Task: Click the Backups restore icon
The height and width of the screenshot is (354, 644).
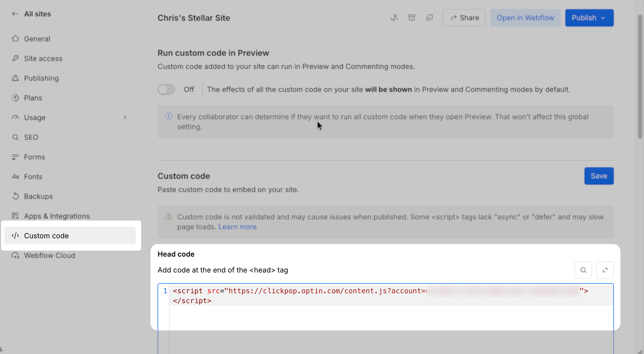Action: (x=15, y=196)
